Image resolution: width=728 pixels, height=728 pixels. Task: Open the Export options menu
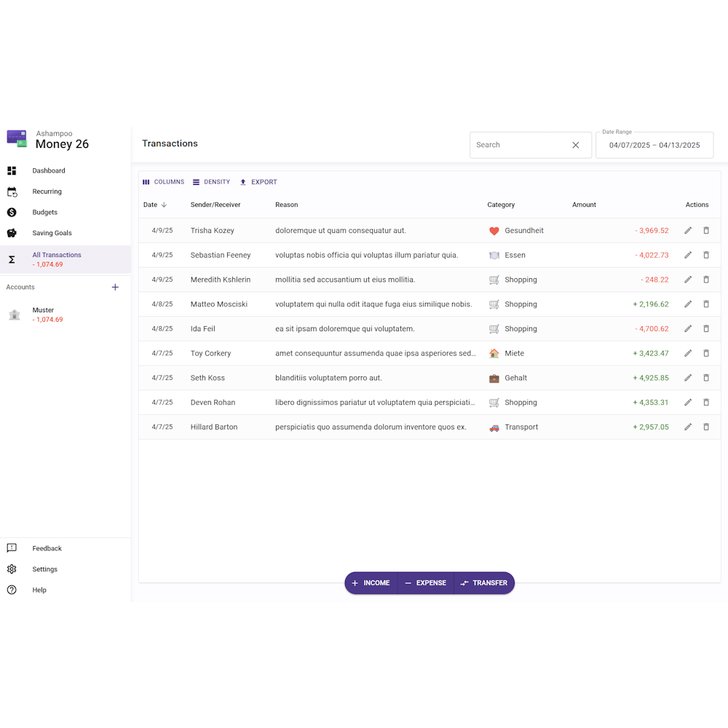258,182
